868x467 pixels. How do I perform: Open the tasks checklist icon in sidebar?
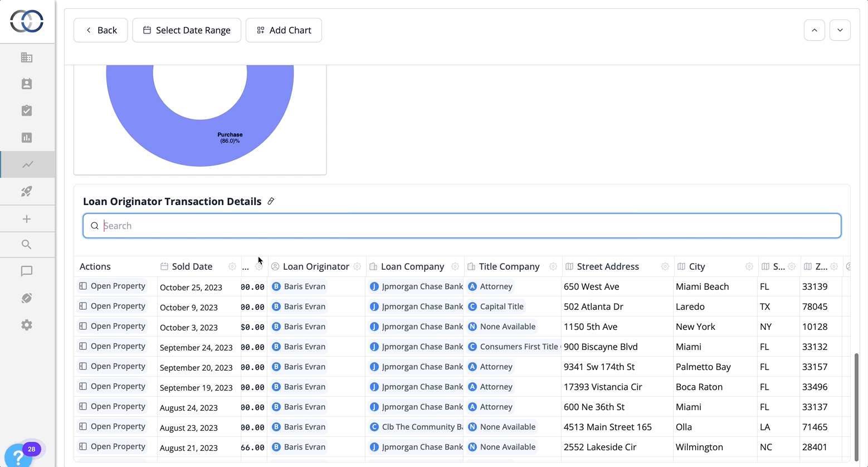pos(27,110)
